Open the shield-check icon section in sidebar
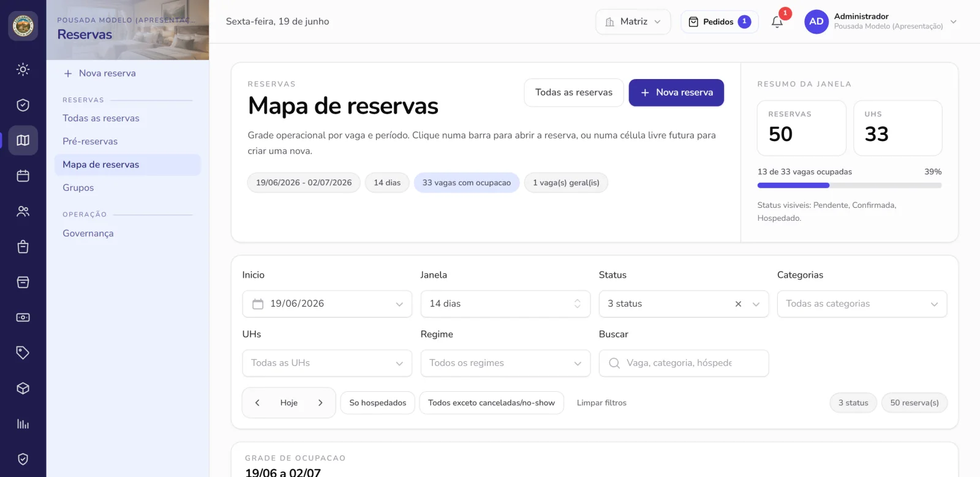Screen dimensions: 980x477 23,105
